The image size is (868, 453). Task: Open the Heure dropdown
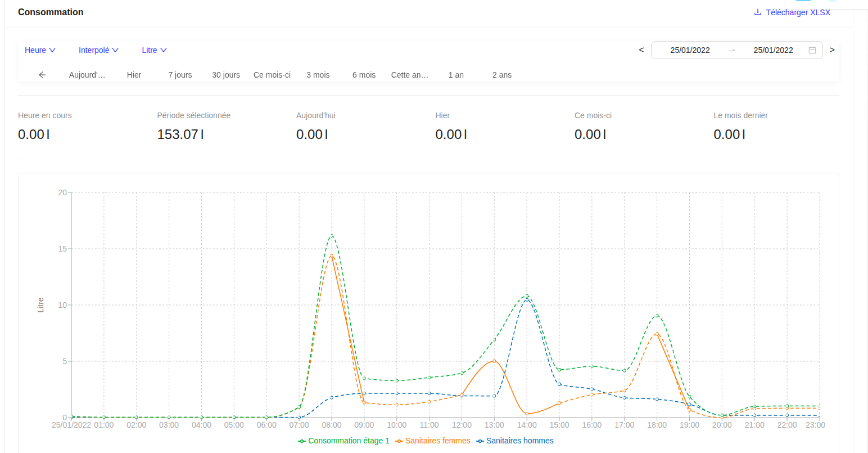coord(40,50)
